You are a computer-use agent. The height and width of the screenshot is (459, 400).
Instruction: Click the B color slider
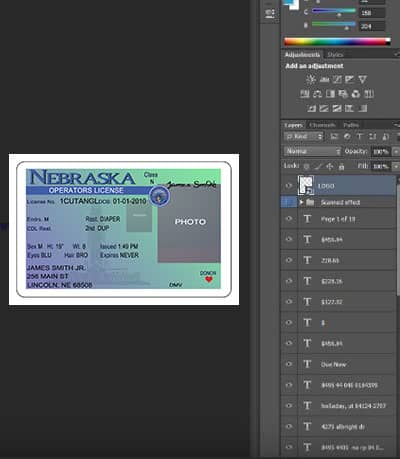[334, 25]
